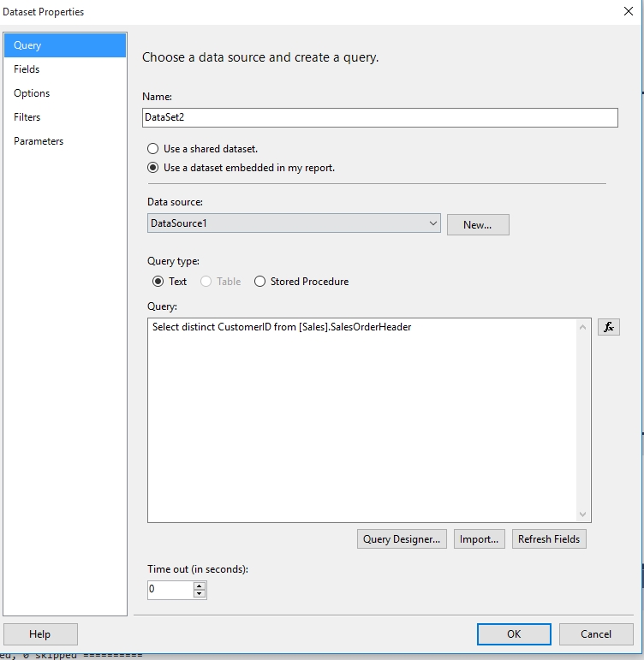Choose 'Use a dataset embedded in my report'

[x=153, y=168]
